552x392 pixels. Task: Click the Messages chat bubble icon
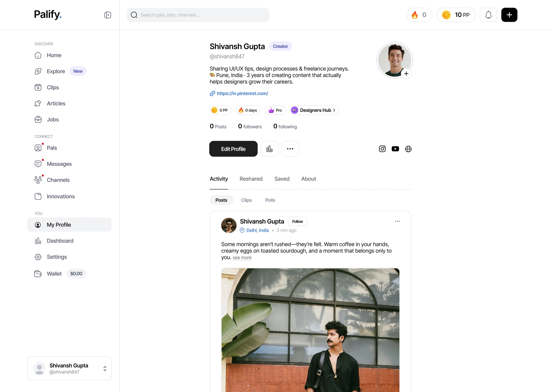click(38, 164)
